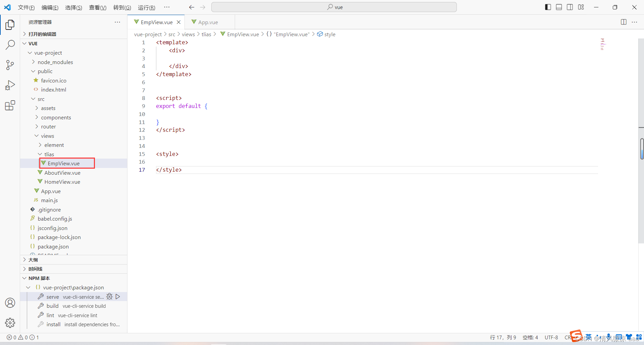Open the Explorer view icon
644x345 pixels.
pyautogui.click(x=10, y=24)
